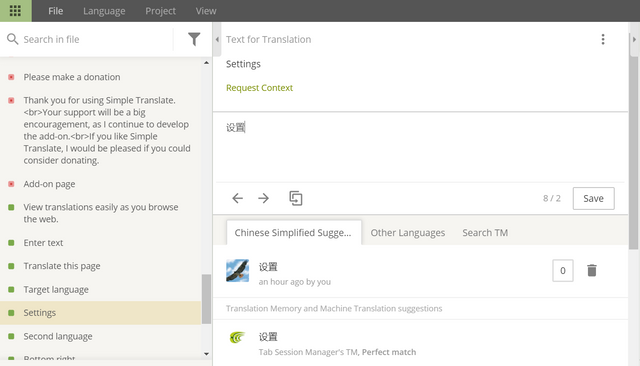Click the Tab Session Manager TM icon
The width and height of the screenshot is (640, 366).
pos(237,337)
